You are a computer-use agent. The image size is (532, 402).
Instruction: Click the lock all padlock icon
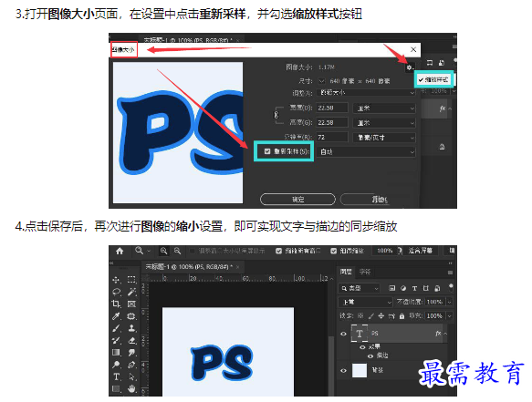(402, 316)
